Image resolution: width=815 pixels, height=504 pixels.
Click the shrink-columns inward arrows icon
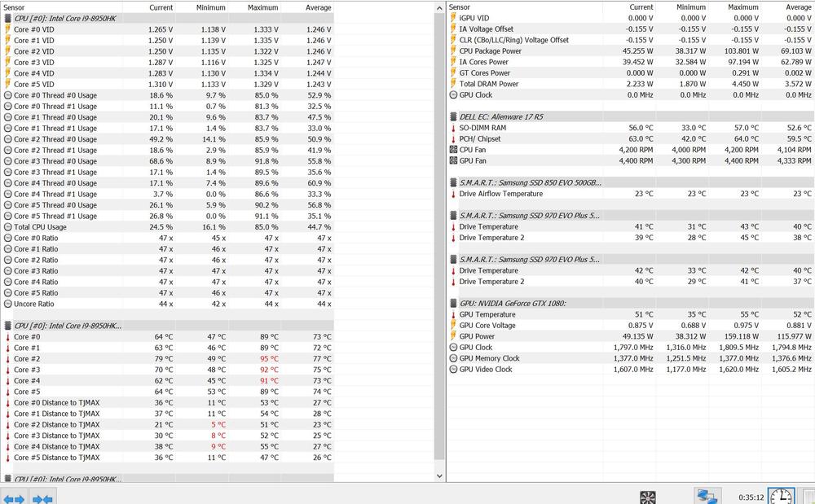[x=42, y=497]
